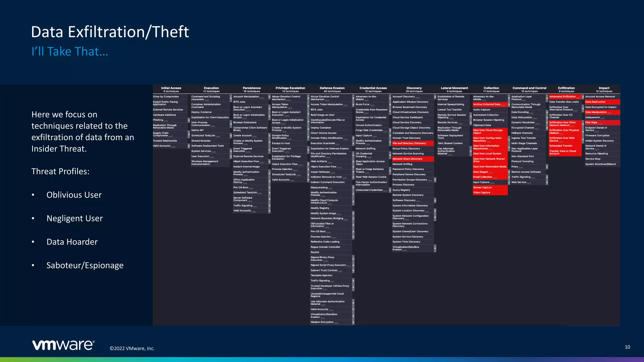This screenshot has height=362, width=644.
Task: Select Data from Cloud Storage Object
Action: (490, 132)
